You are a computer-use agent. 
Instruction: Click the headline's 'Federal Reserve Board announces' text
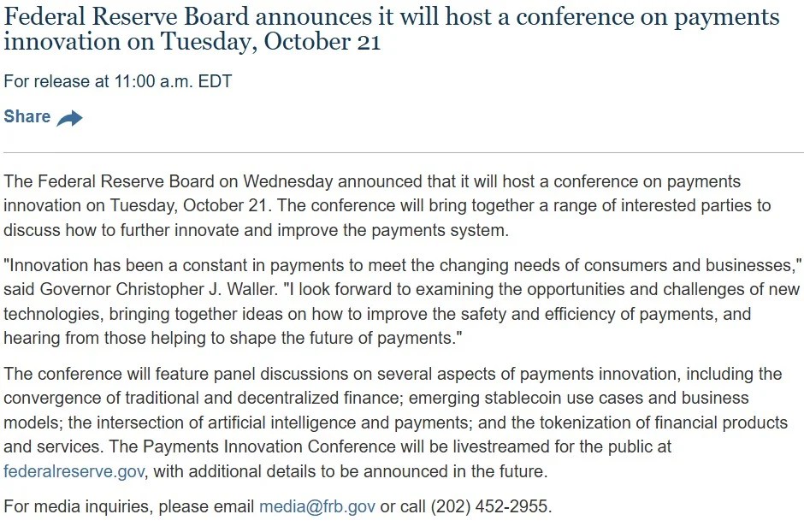click(187, 17)
